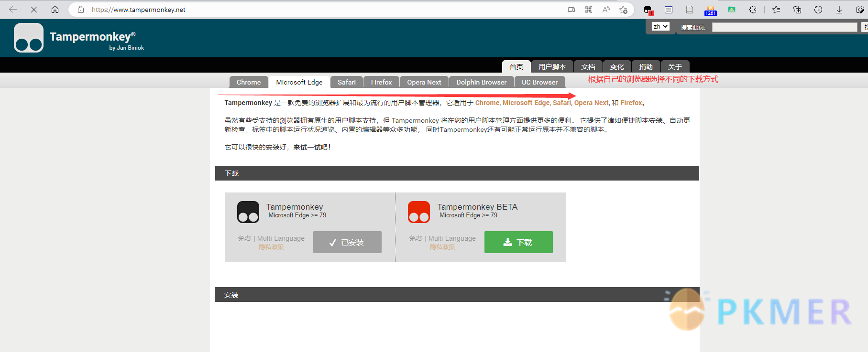Screen dimensions: 868x352
Task: Open the gray document extension icon
Action: 690,10
